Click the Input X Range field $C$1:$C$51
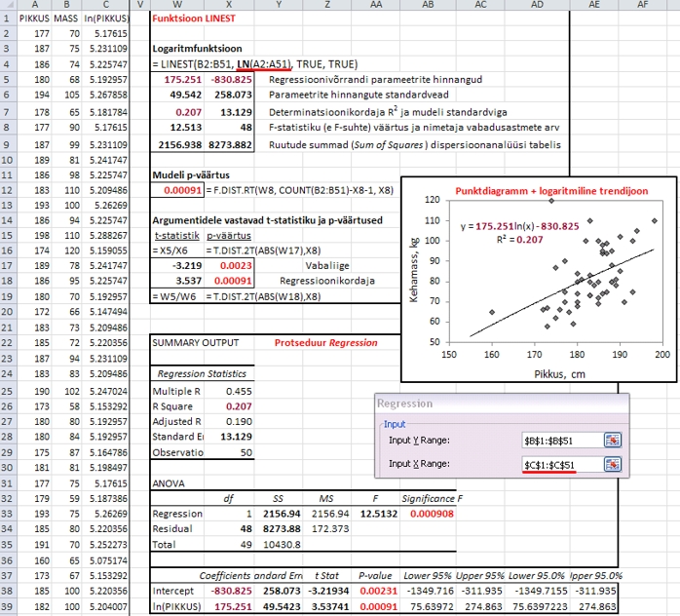 click(563, 465)
